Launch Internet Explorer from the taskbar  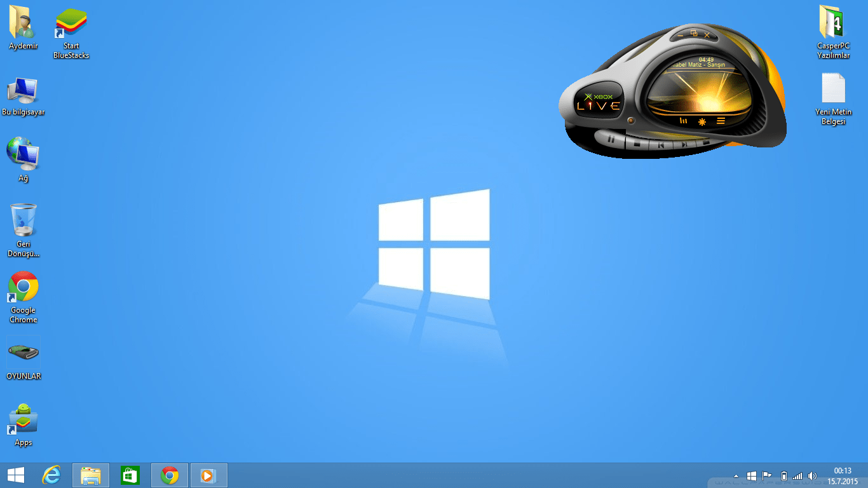click(51, 475)
